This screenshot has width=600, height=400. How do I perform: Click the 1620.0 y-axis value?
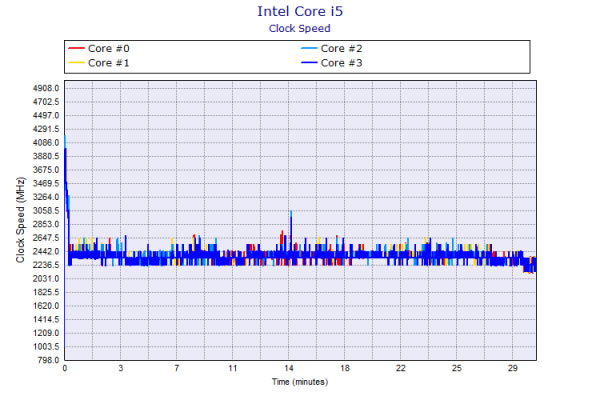point(46,306)
